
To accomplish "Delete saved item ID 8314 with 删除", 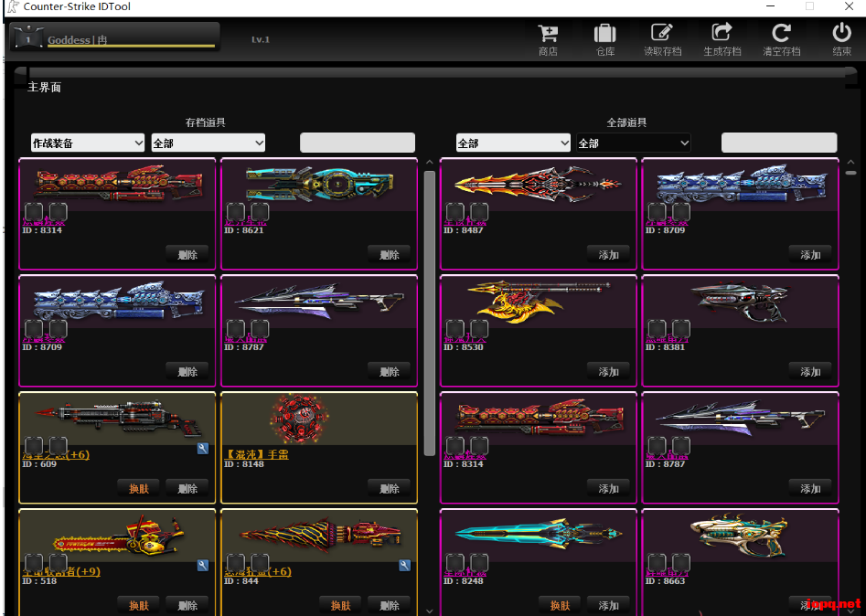I will [187, 254].
